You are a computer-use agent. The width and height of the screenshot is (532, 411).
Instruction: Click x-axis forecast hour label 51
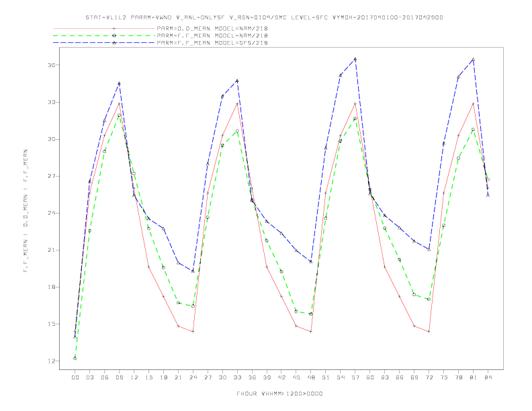click(326, 377)
